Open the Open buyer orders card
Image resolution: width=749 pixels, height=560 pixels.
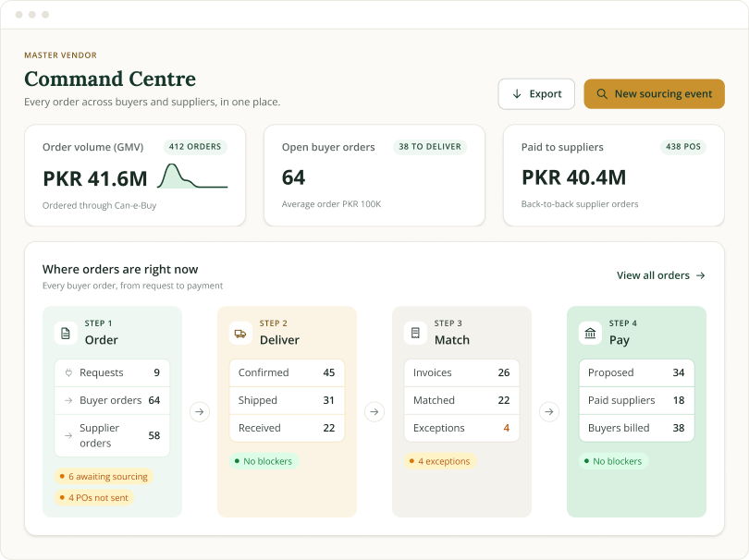(374, 176)
